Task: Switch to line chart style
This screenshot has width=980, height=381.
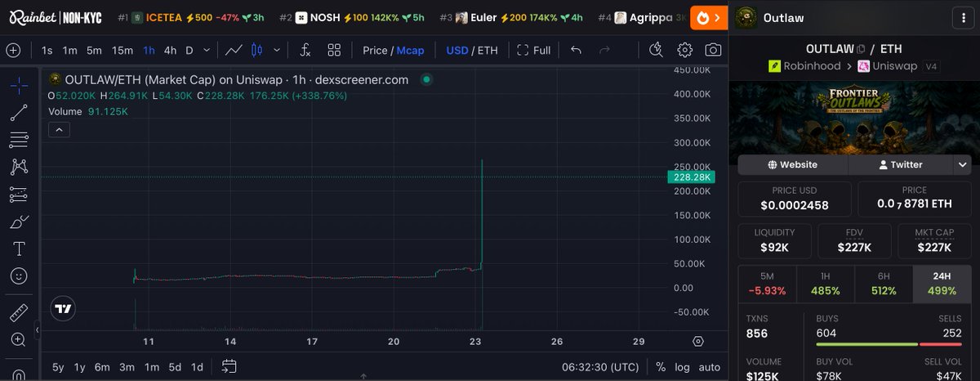Action: 234,50
